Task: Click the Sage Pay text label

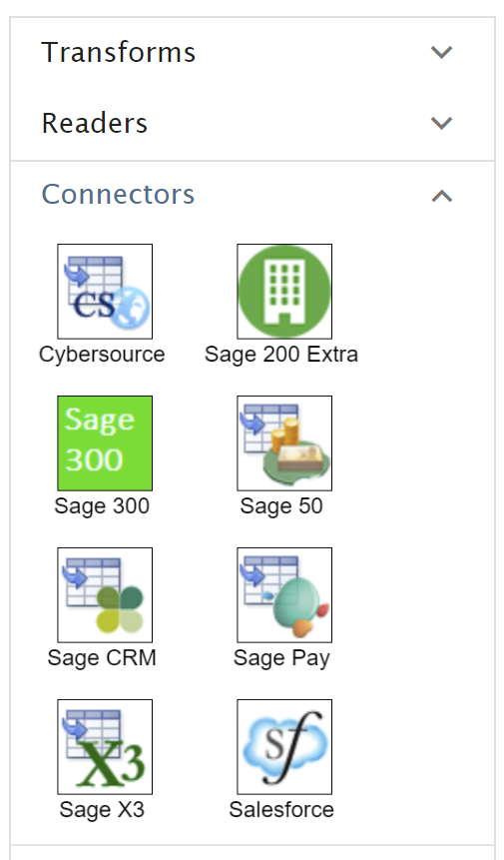Action: point(281,658)
